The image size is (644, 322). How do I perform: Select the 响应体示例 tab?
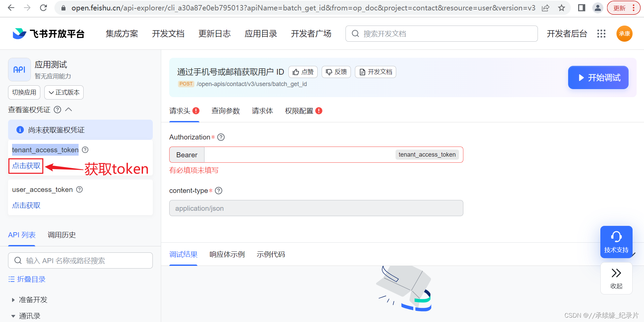tap(227, 254)
